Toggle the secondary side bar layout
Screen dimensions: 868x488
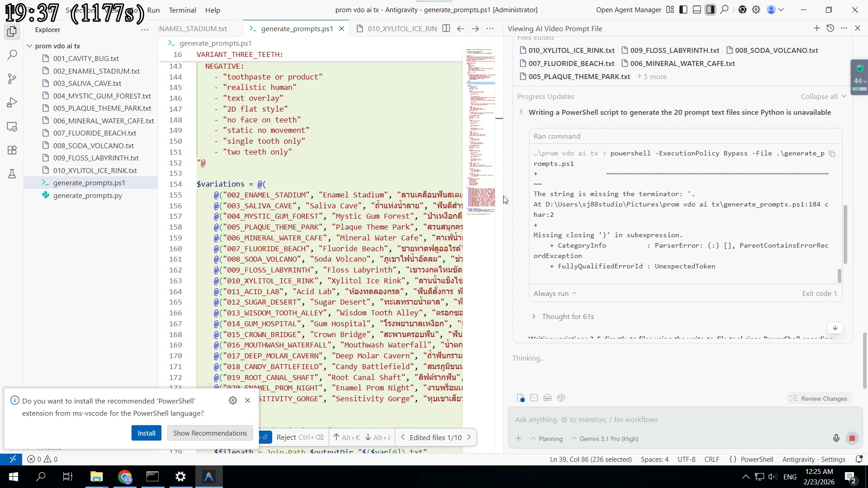710,10
